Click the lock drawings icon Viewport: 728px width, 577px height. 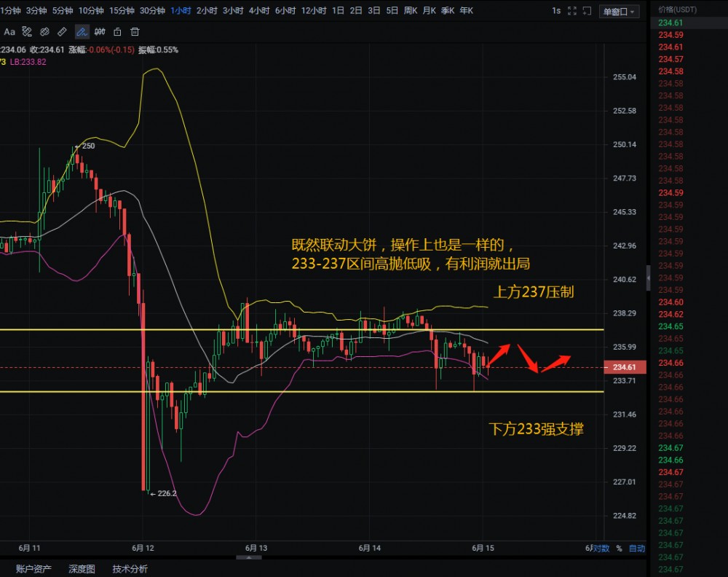(117, 32)
